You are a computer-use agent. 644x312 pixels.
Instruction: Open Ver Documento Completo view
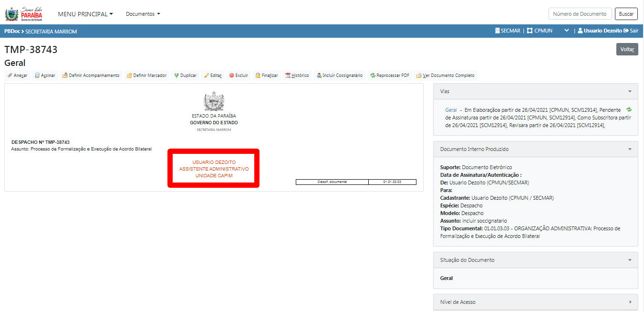click(x=445, y=75)
